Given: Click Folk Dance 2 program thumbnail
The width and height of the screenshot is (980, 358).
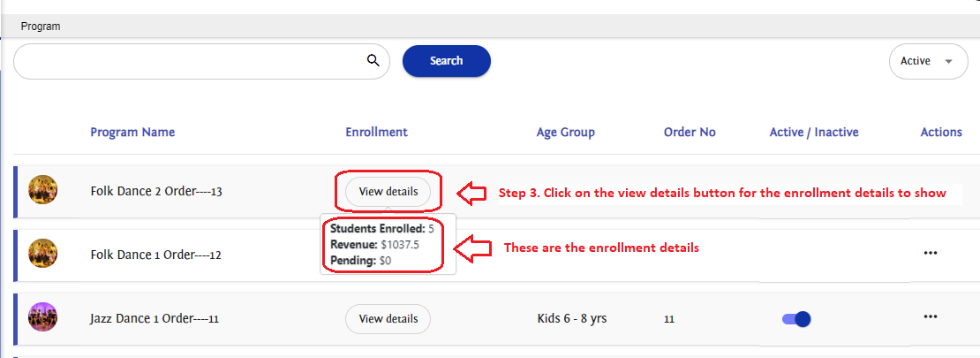Looking at the screenshot, I should (43, 190).
